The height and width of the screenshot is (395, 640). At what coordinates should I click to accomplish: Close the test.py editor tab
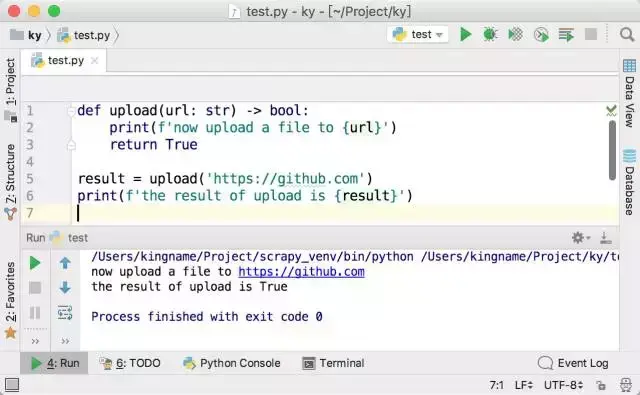click(95, 60)
